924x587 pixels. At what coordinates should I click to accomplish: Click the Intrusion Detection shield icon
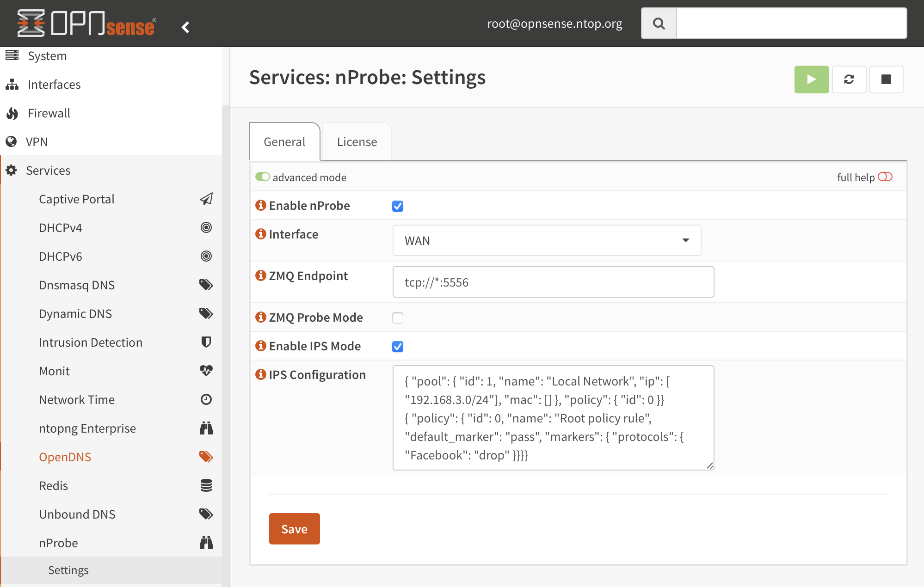(x=206, y=342)
